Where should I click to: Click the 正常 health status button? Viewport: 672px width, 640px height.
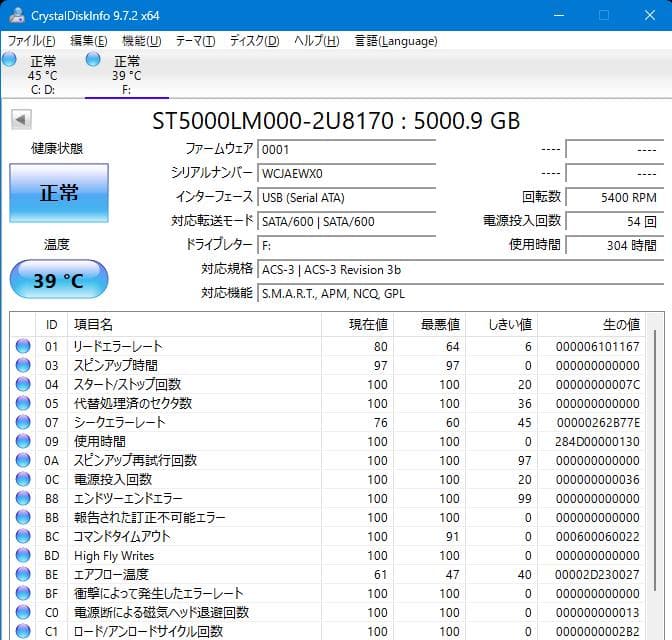tap(59, 193)
